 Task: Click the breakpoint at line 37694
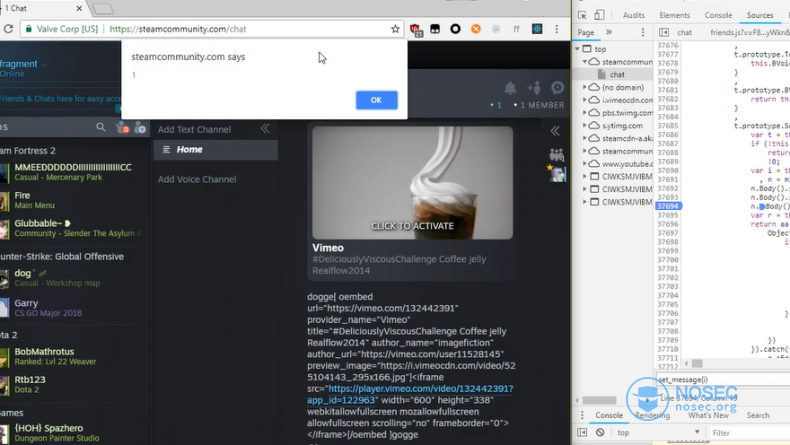(x=668, y=206)
